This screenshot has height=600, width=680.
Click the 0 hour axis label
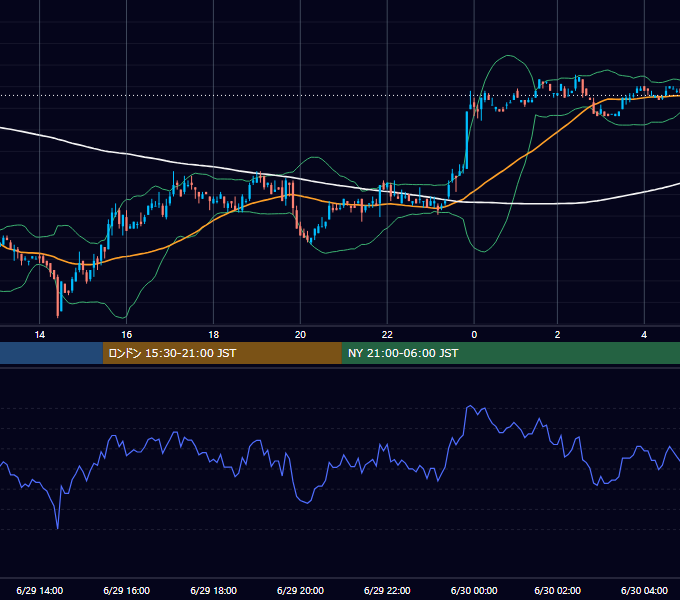coord(474,335)
